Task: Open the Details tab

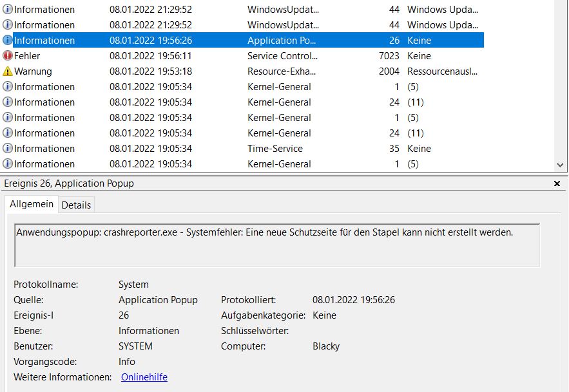Action: 76,205
